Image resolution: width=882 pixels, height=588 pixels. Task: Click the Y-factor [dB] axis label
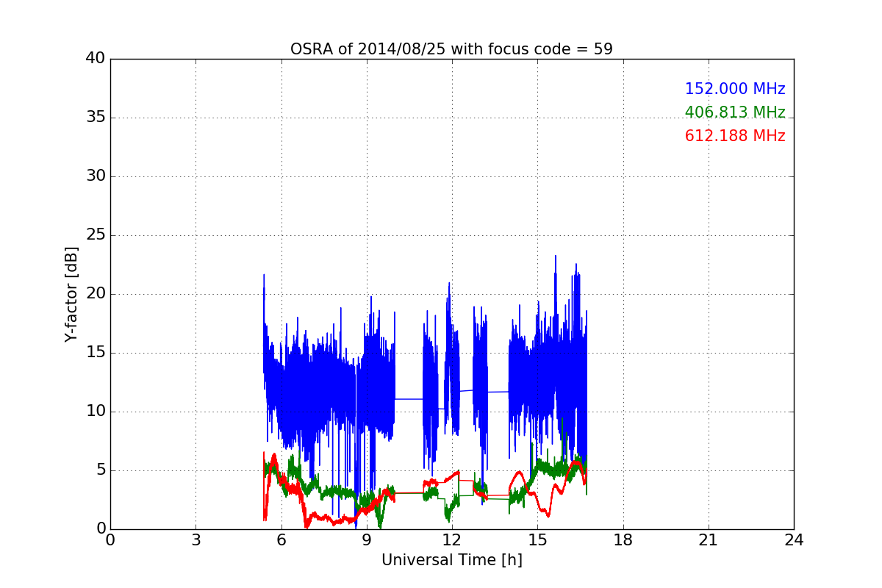[x=71, y=294]
